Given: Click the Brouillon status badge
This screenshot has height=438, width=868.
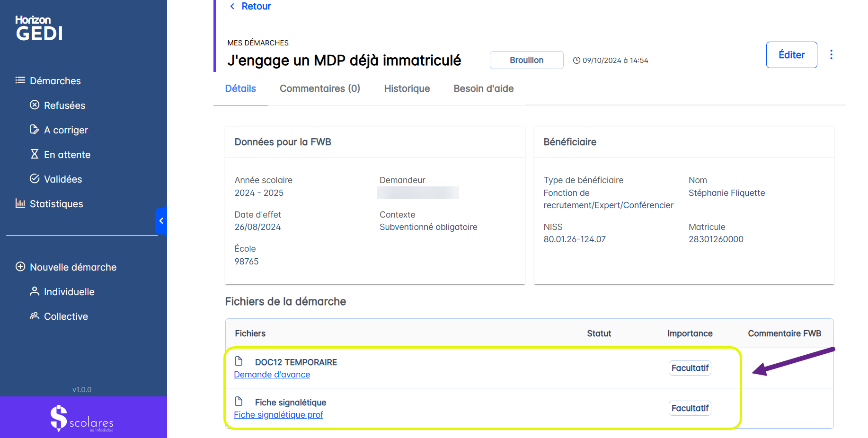Looking at the screenshot, I should 526,60.
